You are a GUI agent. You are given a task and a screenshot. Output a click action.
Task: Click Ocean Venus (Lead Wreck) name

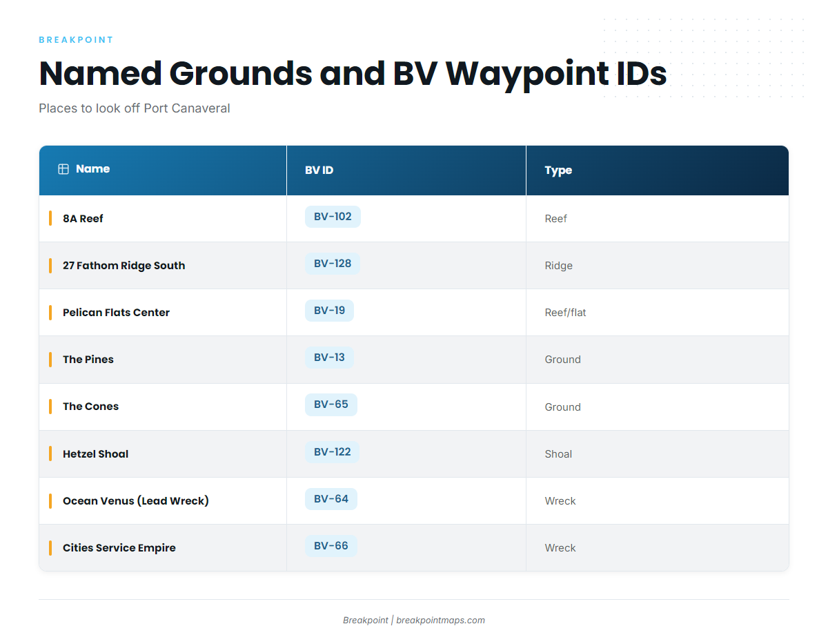[x=136, y=501]
